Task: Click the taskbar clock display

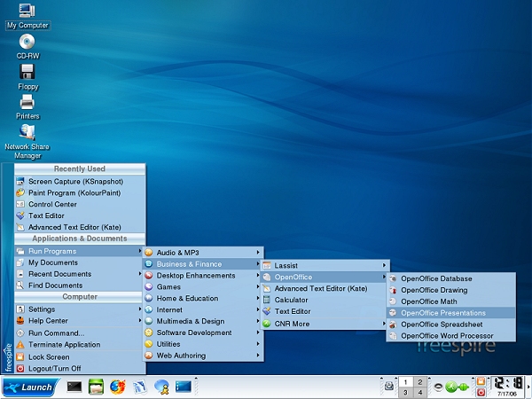Action: [x=506, y=387]
